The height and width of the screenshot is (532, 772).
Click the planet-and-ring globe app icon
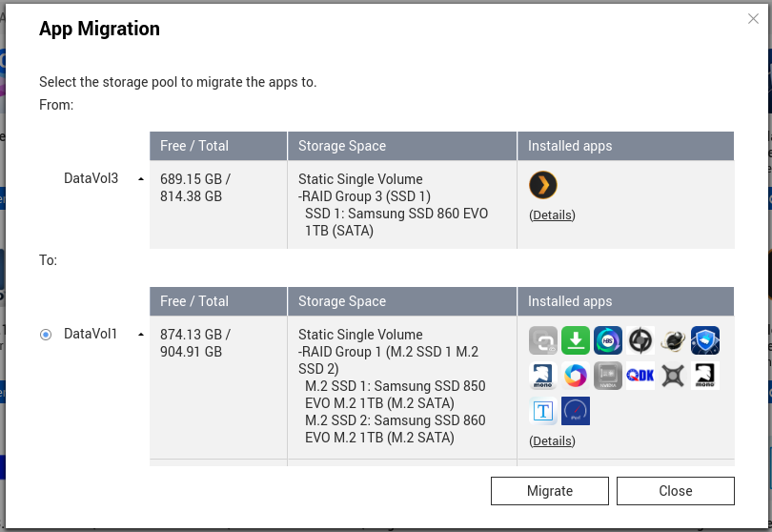click(x=673, y=340)
